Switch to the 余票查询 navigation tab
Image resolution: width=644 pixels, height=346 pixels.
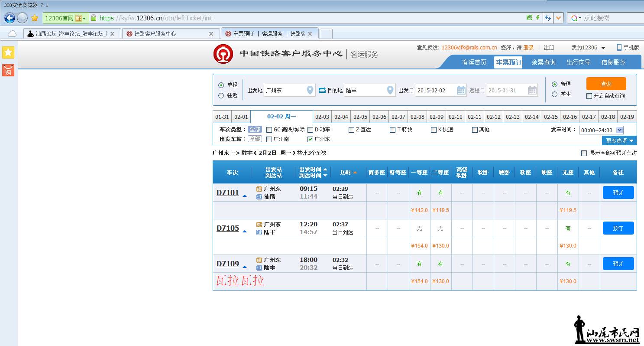544,62
